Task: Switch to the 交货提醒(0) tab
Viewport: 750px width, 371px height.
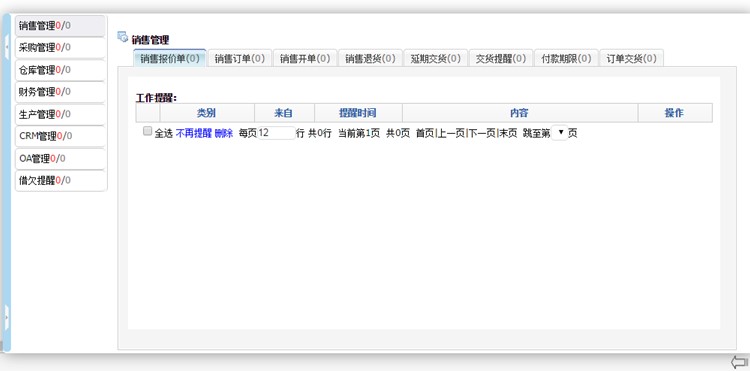Action: point(501,58)
